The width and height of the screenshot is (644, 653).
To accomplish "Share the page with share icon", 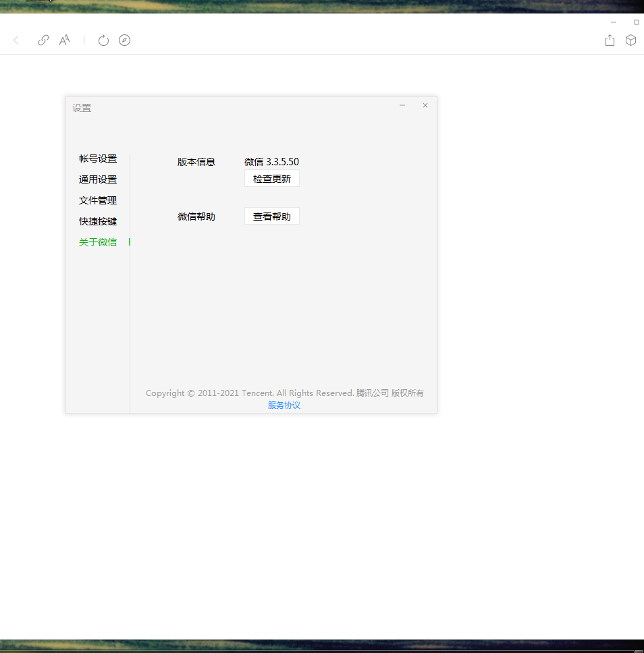I will (x=610, y=40).
